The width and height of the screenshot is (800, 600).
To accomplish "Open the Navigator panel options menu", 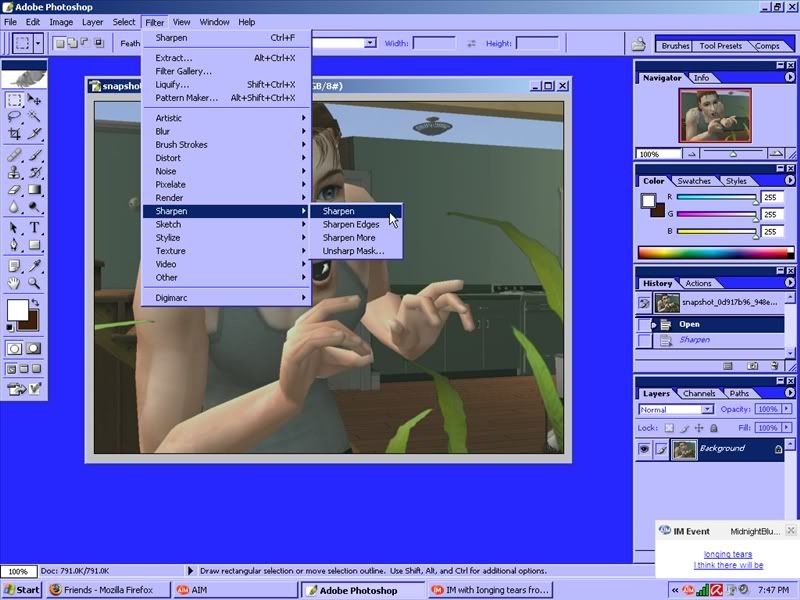I will 789,77.
